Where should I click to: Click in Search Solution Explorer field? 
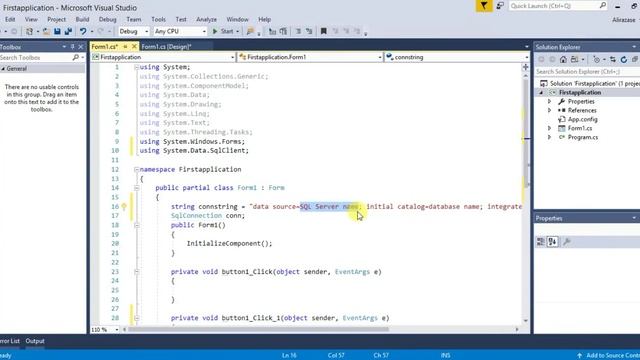(587, 71)
